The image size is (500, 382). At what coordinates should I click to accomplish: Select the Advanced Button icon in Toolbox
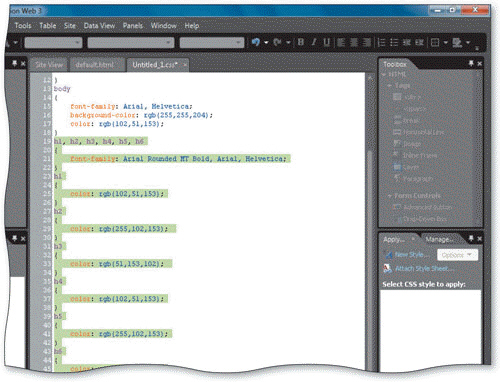tap(397, 207)
